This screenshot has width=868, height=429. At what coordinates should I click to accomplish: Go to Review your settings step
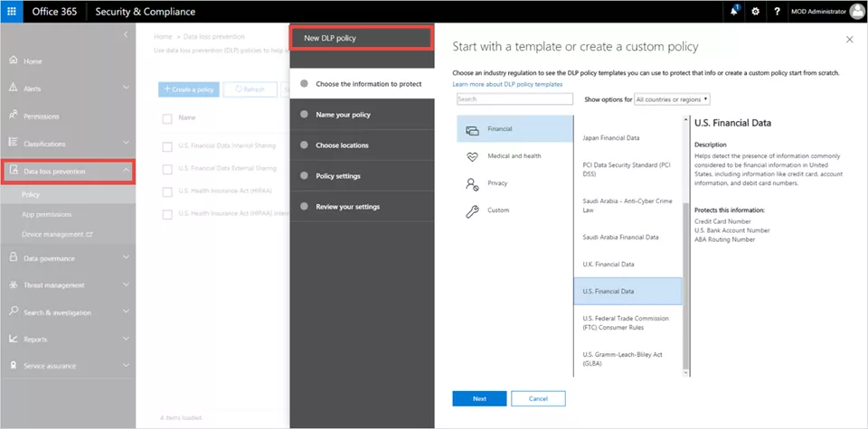pyautogui.click(x=362, y=206)
